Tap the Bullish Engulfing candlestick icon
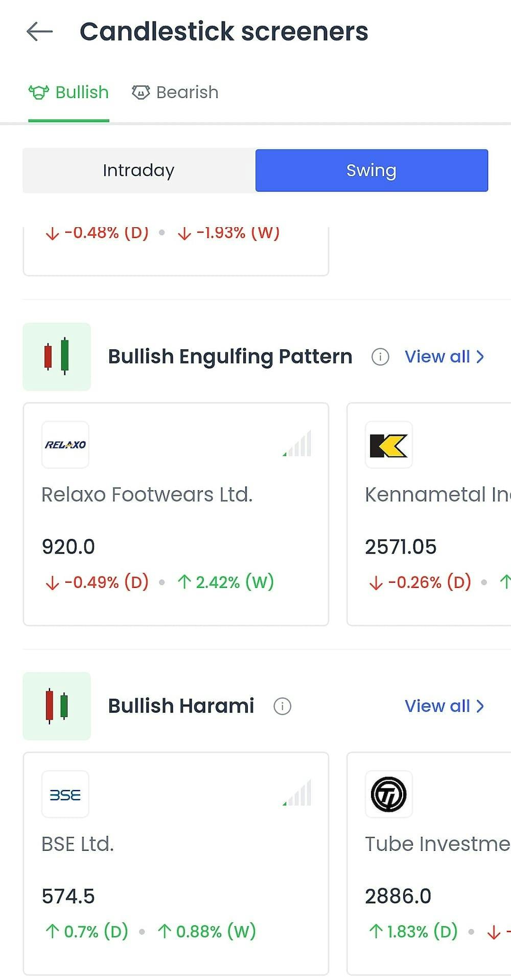This screenshot has height=980, width=511. [57, 356]
